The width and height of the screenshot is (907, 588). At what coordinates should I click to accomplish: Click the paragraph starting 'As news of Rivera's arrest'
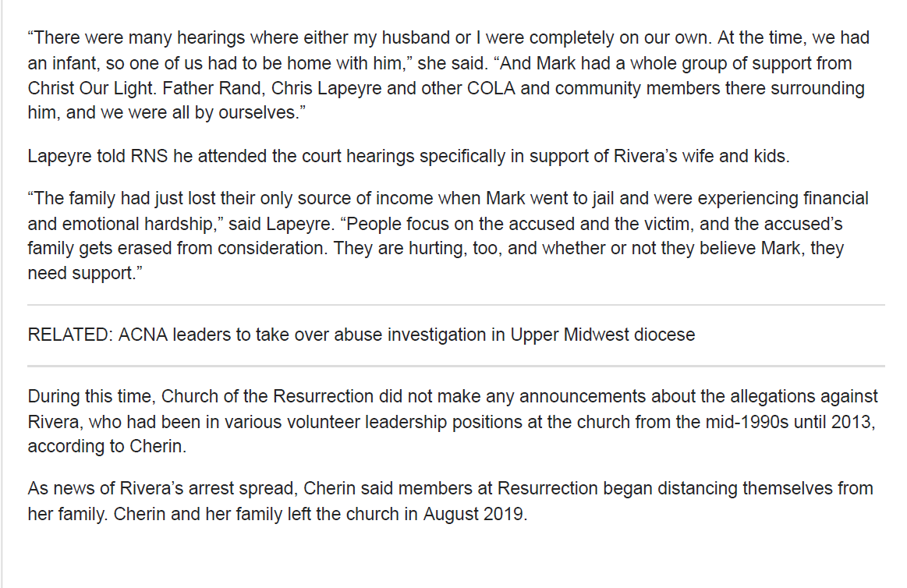[x=450, y=501]
